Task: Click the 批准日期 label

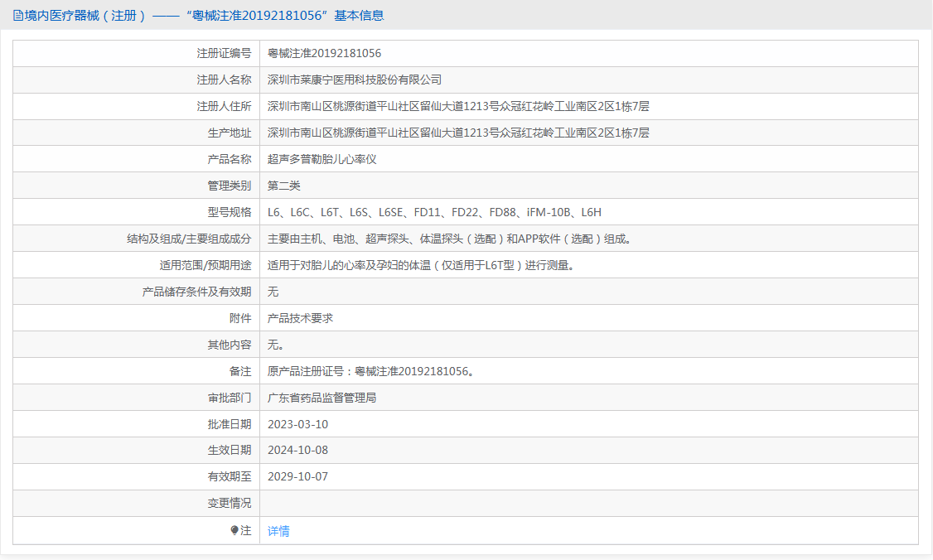Action: point(229,424)
